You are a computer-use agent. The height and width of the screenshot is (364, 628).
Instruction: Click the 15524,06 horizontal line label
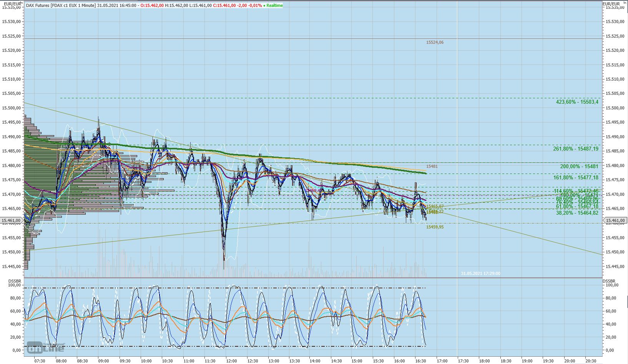pos(435,43)
